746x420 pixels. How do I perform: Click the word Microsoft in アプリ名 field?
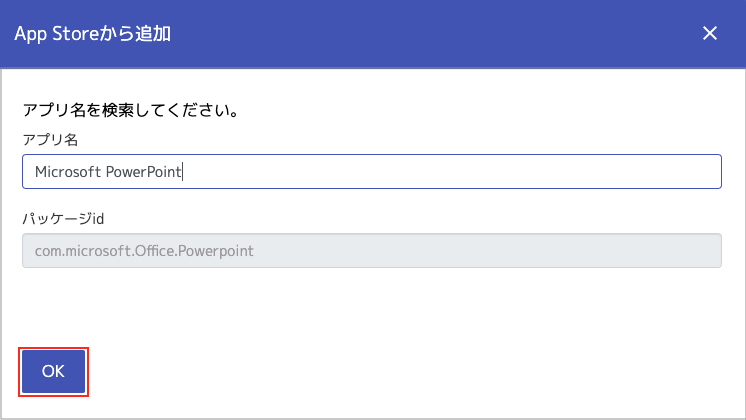pyautogui.click(x=68, y=171)
